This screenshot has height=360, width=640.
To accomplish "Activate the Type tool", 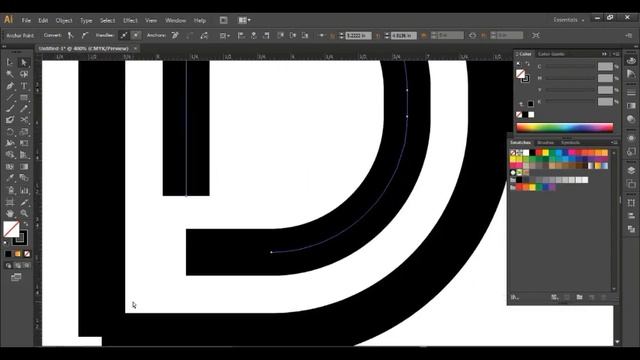I will [24, 86].
